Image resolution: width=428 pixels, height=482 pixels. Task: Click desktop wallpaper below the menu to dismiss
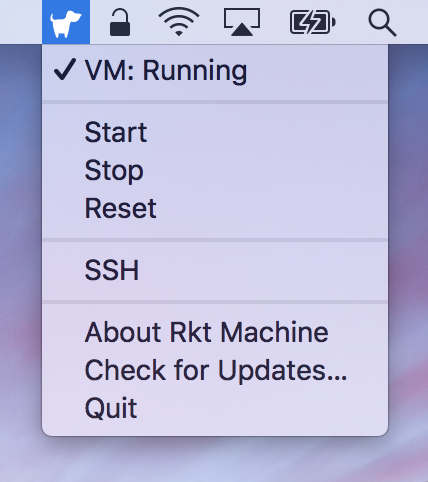tap(214, 460)
